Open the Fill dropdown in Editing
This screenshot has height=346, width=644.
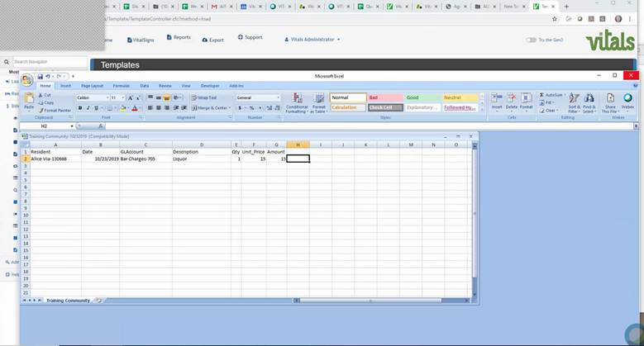(x=547, y=102)
